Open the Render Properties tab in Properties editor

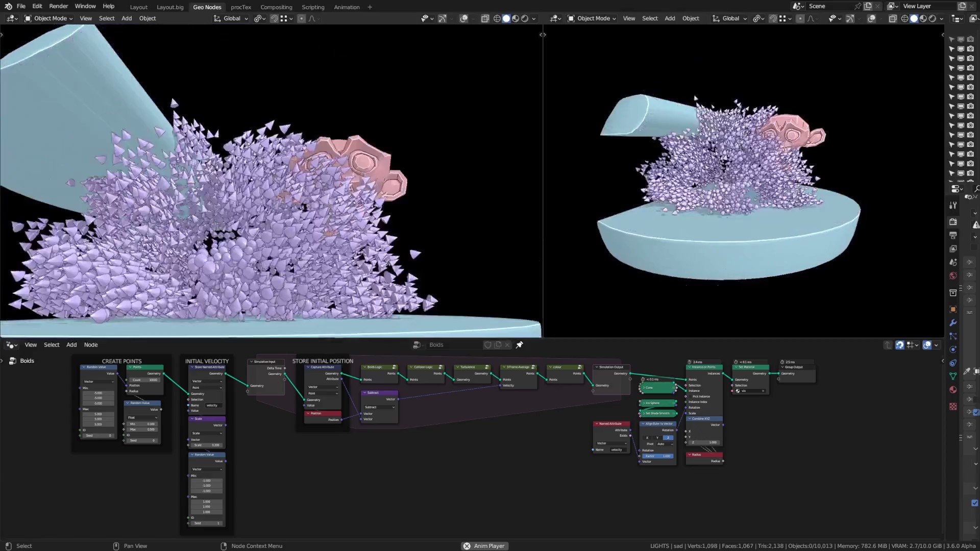click(x=952, y=222)
